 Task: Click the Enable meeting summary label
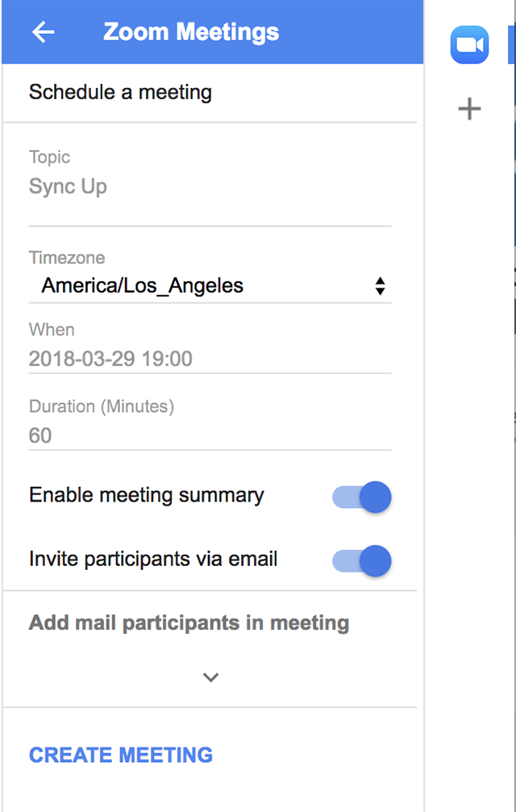[147, 495]
